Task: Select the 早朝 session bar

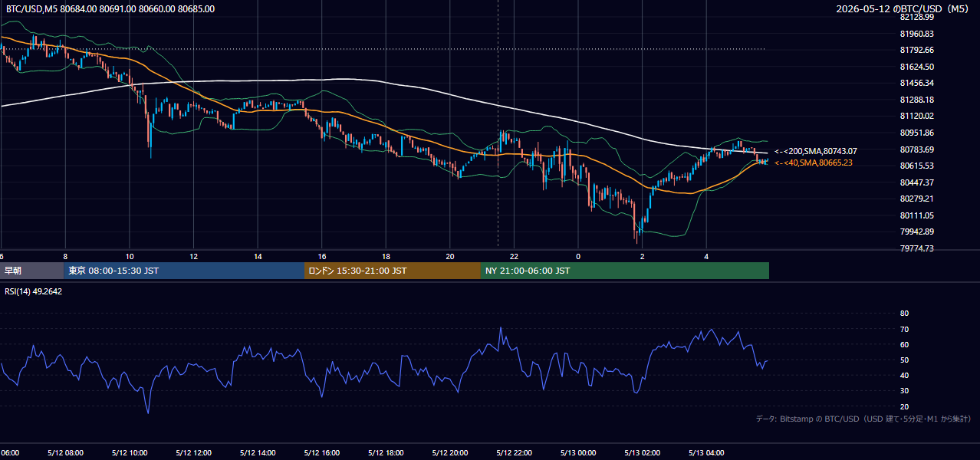Action: (x=32, y=271)
